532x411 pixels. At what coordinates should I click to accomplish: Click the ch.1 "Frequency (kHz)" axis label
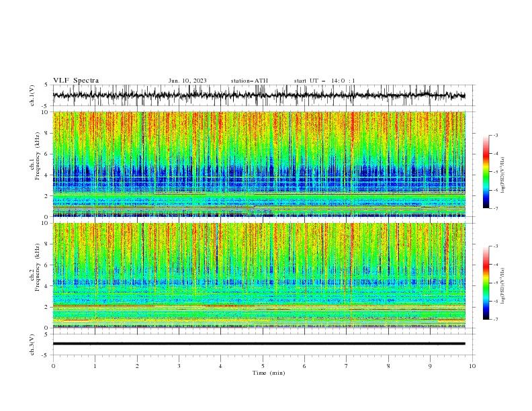tap(38, 155)
